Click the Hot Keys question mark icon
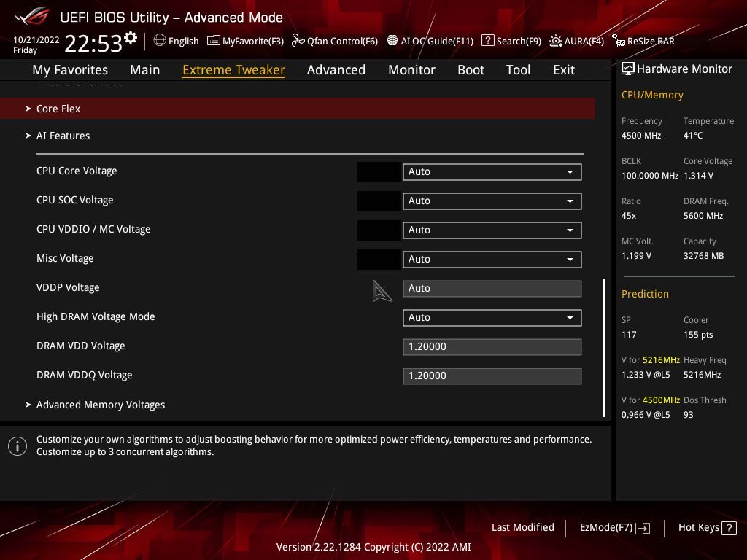The width and height of the screenshot is (747, 560). 729,528
